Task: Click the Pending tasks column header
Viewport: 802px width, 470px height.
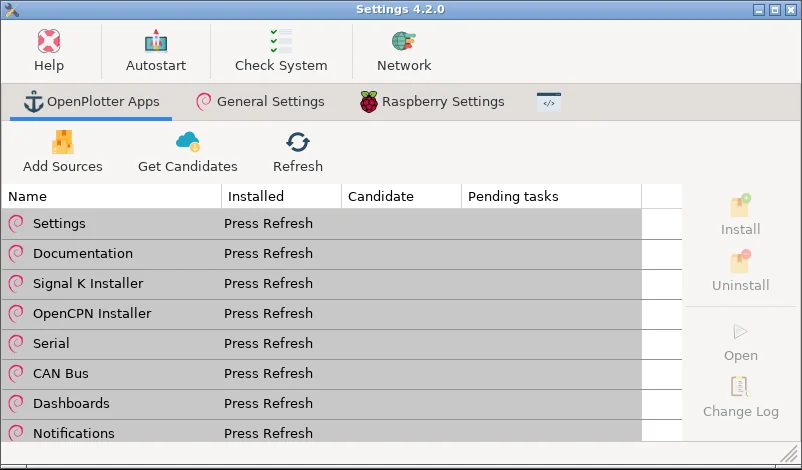Action: click(551, 196)
